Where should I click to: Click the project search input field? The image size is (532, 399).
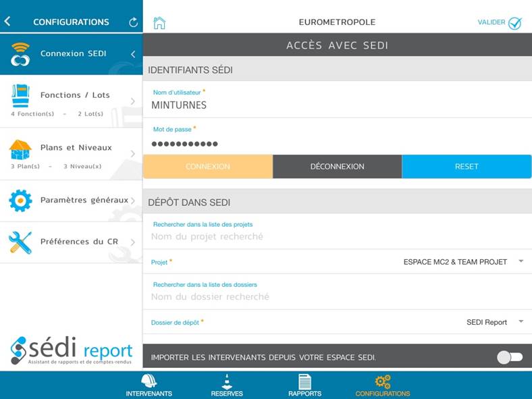point(336,237)
